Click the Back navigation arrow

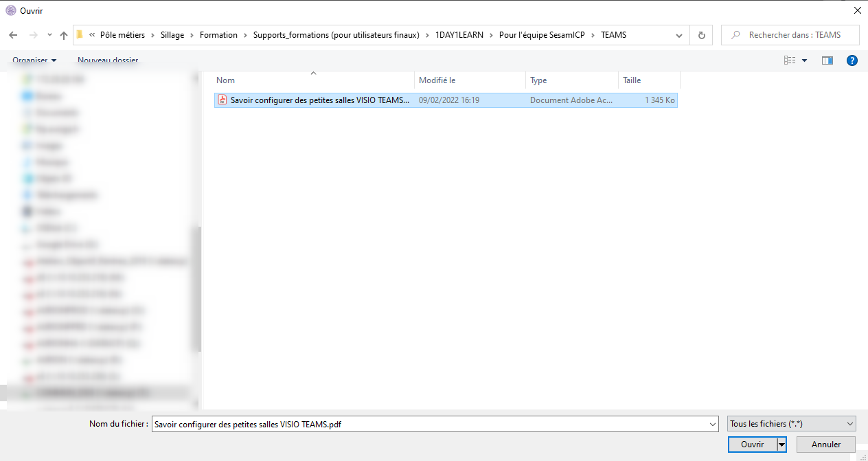(13, 35)
